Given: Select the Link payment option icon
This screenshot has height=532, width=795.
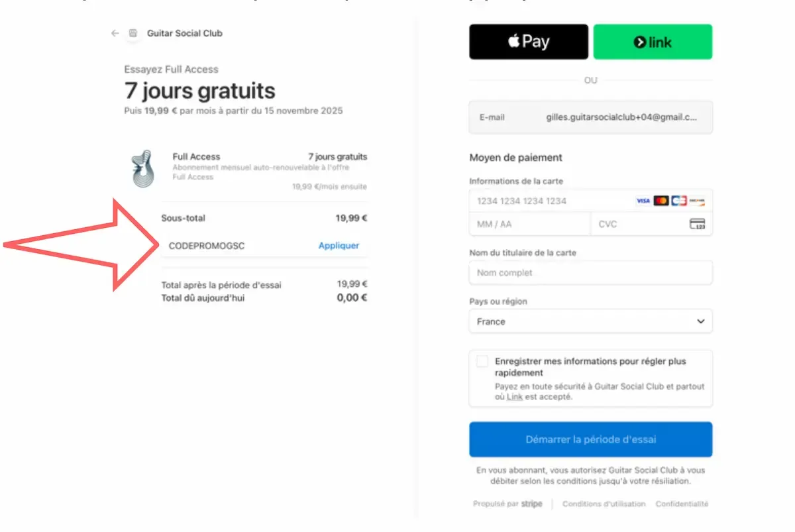Looking at the screenshot, I should 653,41.
